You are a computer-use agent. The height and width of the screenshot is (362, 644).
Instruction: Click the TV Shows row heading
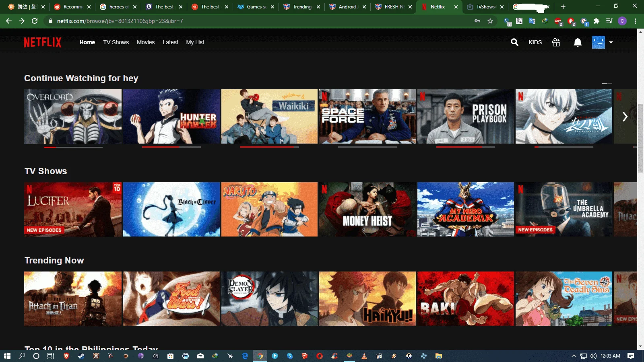45,171
